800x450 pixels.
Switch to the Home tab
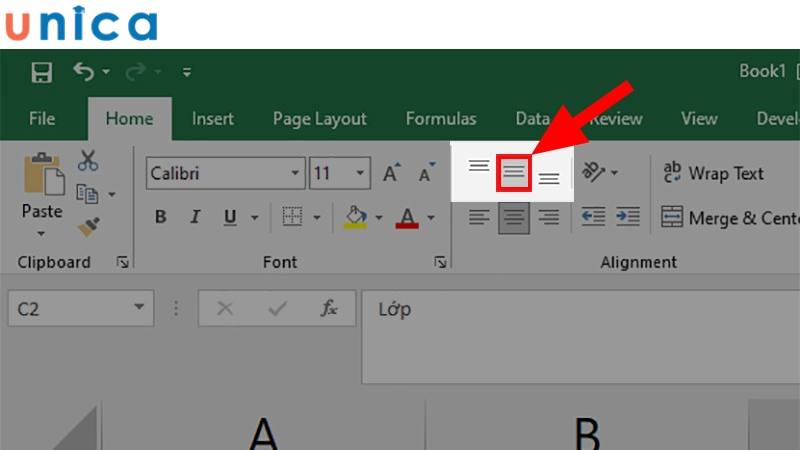[x=130, y=119]
